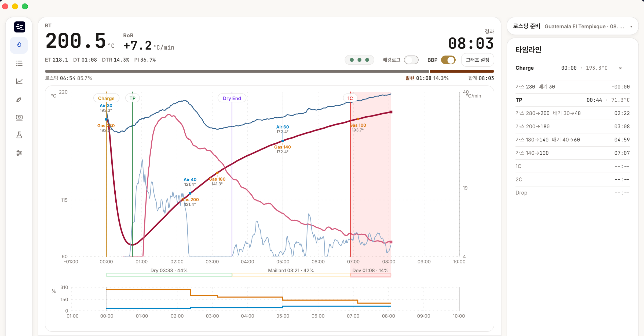The image size is (644, 336).
Task: Click the Air 40 annotation on chart
Action: pos(190,180)
